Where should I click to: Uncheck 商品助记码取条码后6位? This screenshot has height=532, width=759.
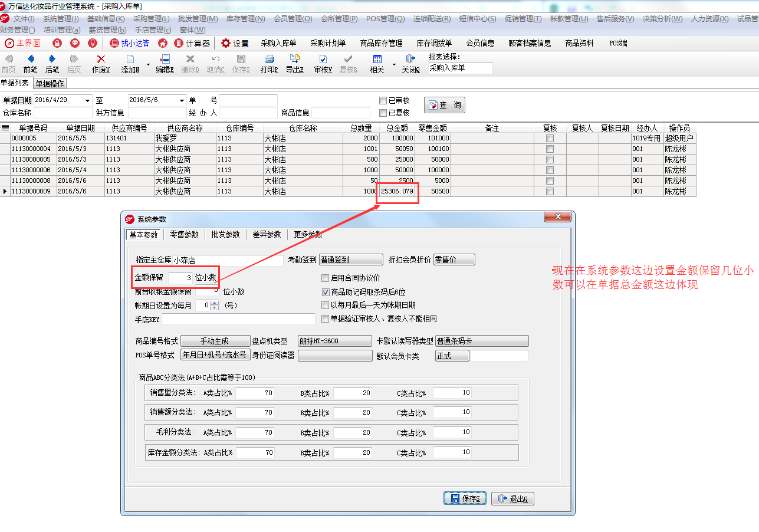point(325,292)
